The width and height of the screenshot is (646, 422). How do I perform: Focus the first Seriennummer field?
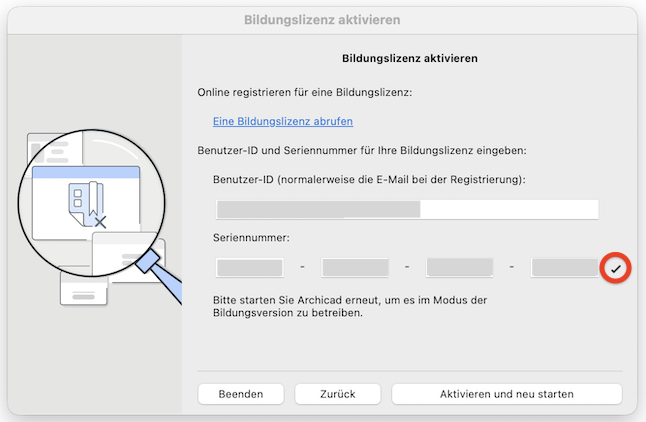pos(250,267)
